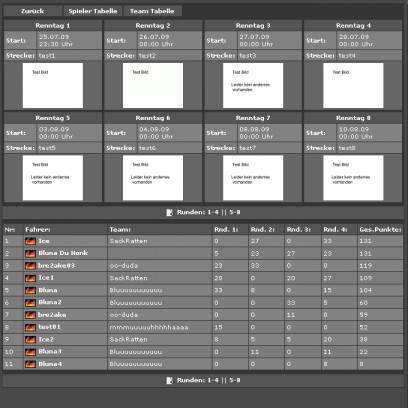
Task: Click team oo-duda in bre2ake03 row
Action: tap(124, 266)
